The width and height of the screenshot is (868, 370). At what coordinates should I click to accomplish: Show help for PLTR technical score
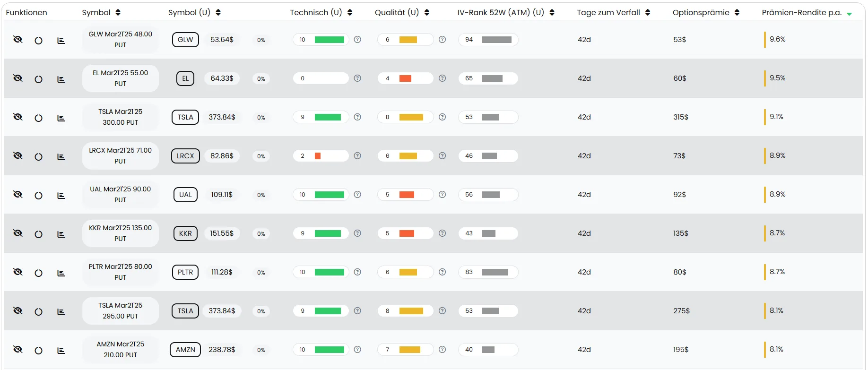pyautogui.click(x=357, y=272)
